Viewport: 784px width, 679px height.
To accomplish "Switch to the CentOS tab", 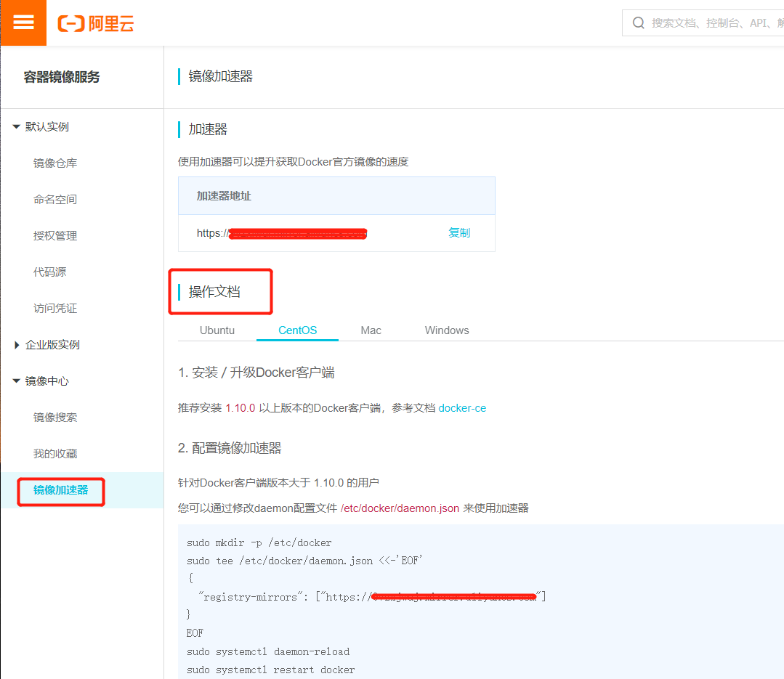I will click(297, 330).
